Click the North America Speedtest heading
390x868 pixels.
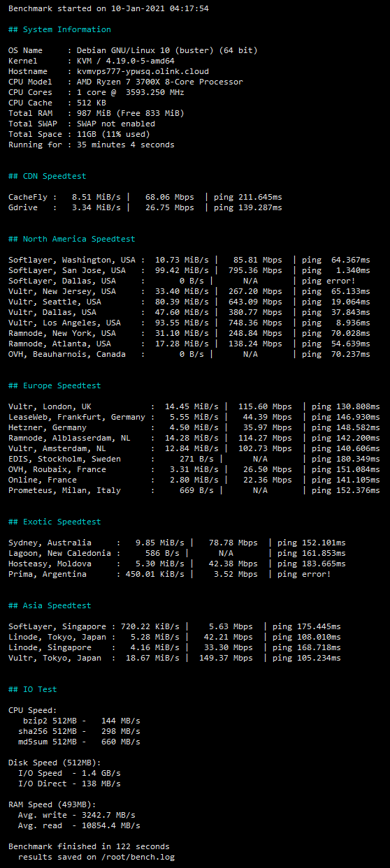click(72, 239)
